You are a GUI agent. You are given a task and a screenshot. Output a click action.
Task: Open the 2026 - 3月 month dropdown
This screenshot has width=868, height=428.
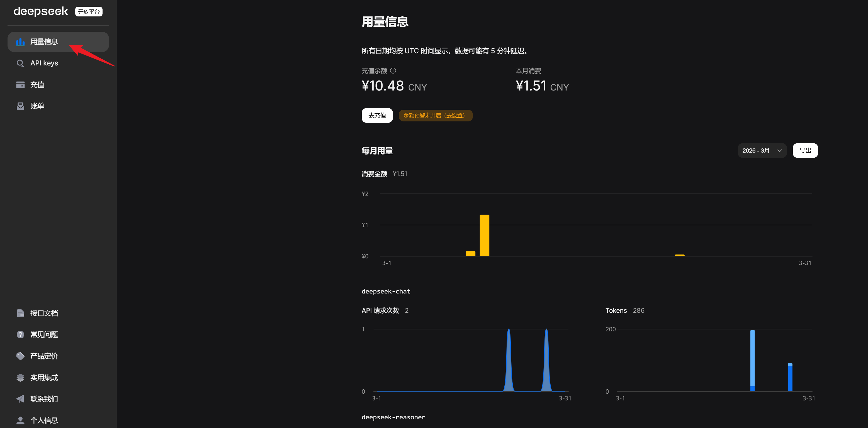(x=762, y=151)
